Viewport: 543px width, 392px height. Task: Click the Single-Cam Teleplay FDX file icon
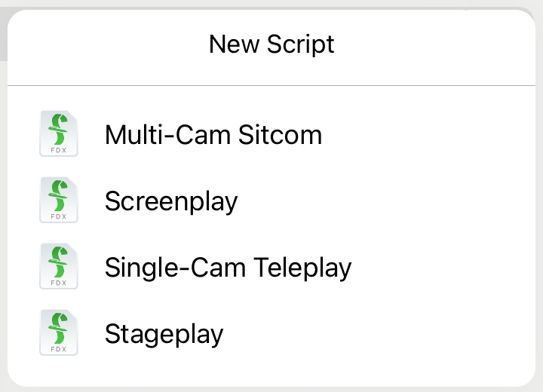(x=59, y=266)
